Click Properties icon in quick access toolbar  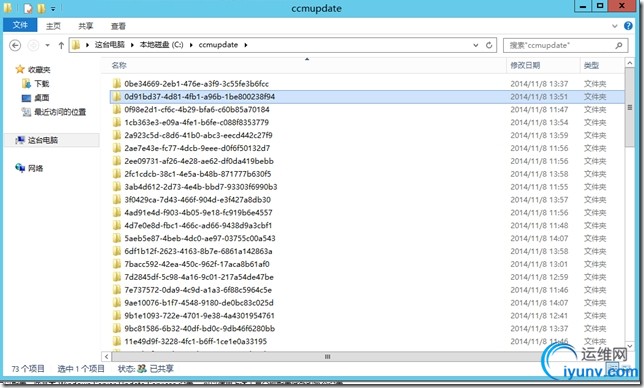[x=28, y=8]
